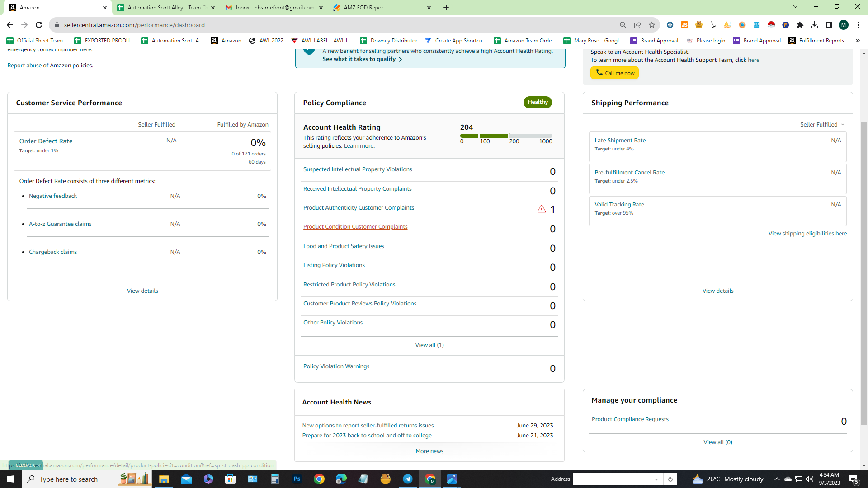868x488 pixels.
Task: Open the Order Defect Rate link
Action: point(46,141)
